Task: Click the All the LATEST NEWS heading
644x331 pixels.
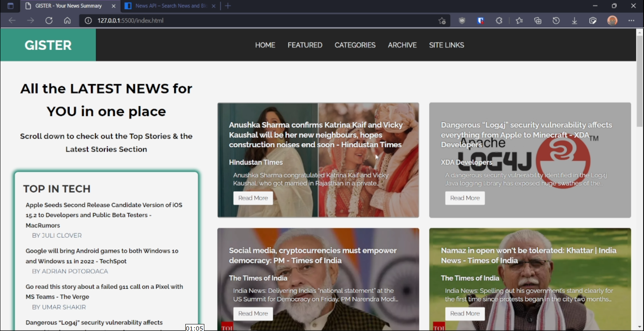Action: [106, 100]
